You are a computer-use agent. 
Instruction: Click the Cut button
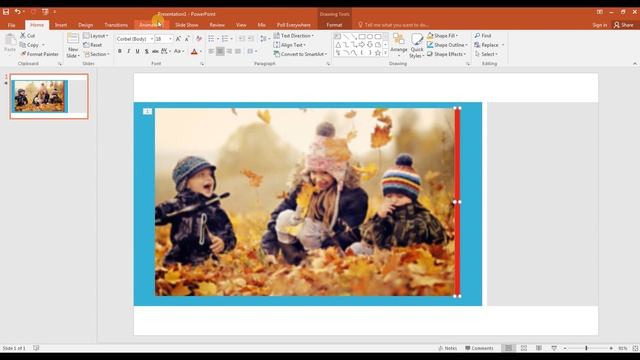(28, 36)
